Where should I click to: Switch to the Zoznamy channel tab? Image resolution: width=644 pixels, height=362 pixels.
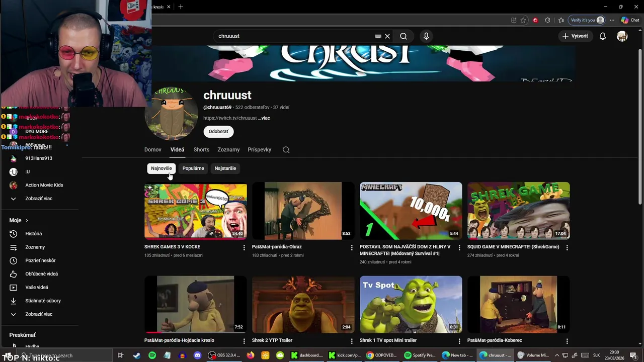pyautogui.click(x=228, y=150)
